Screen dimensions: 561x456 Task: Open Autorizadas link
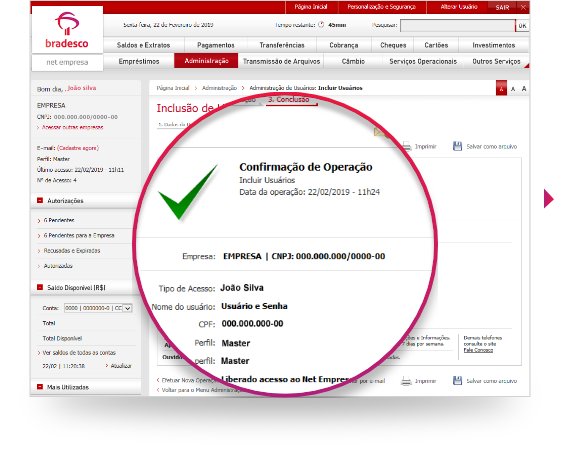[58, 266]
